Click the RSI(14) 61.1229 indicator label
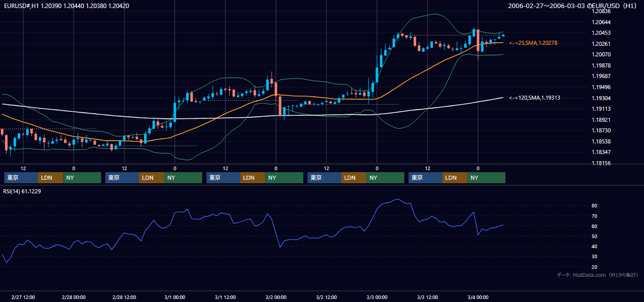 [22, 191]
